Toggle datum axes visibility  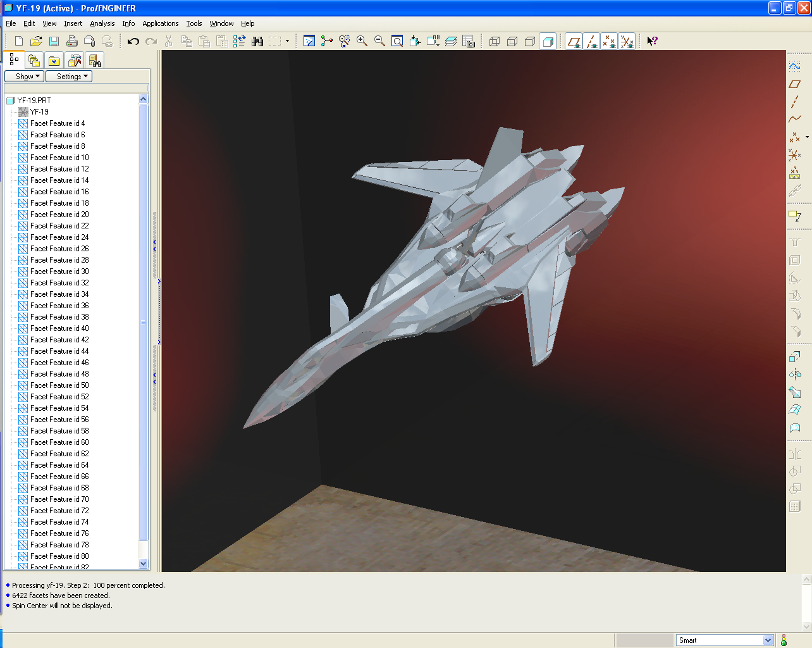click(x=591, y=41)
